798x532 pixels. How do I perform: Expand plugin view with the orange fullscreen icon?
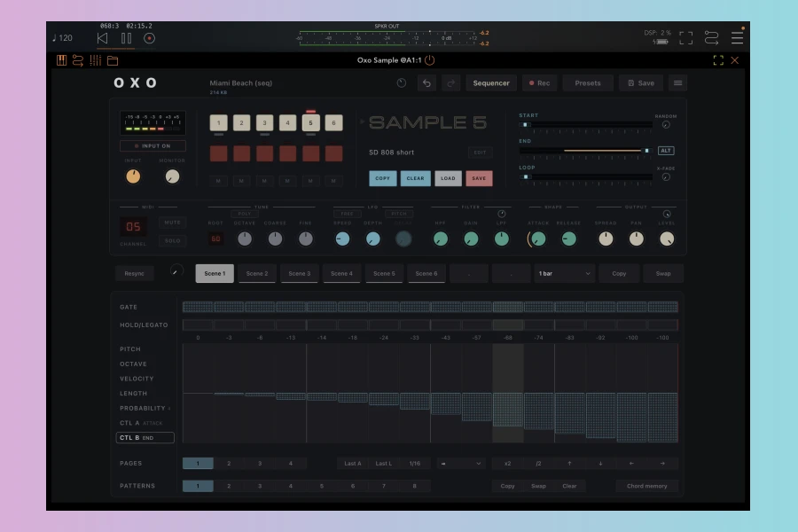point(718,60)
